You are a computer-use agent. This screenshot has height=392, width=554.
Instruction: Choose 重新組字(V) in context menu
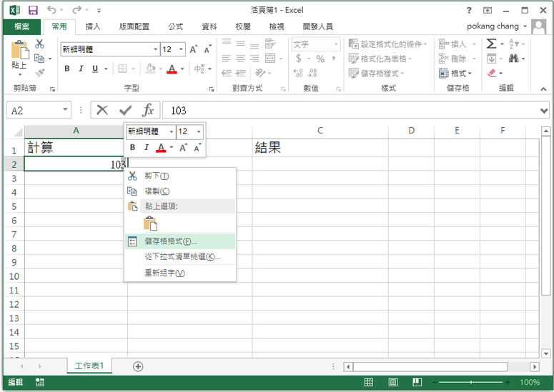click(x=180, y=273)
